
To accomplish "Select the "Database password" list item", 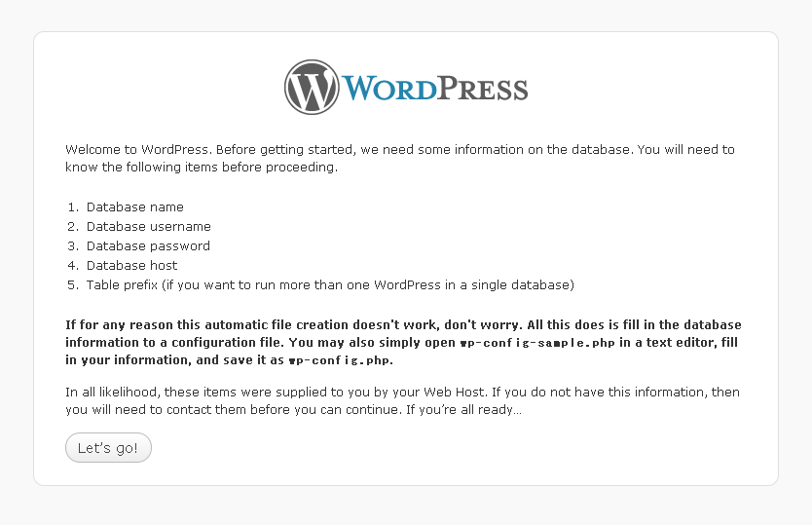I will pyautogui.click(x=148, y=246).
